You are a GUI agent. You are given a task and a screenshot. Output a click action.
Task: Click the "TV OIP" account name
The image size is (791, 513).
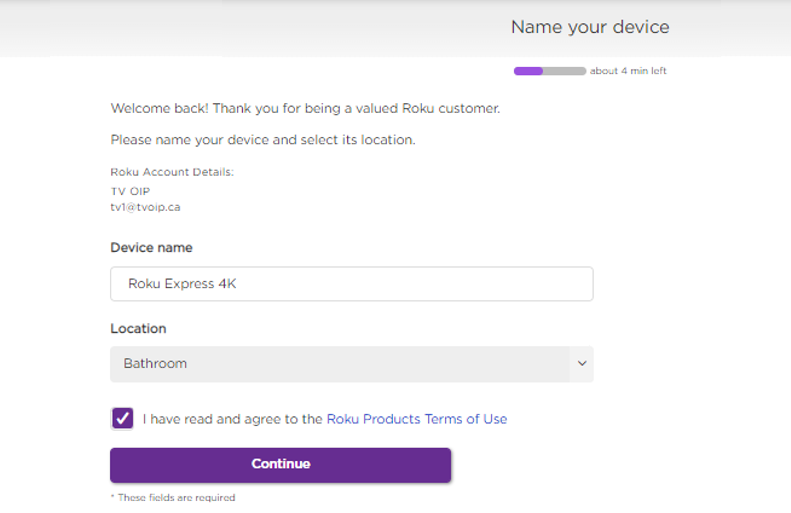tap(130, 191)
